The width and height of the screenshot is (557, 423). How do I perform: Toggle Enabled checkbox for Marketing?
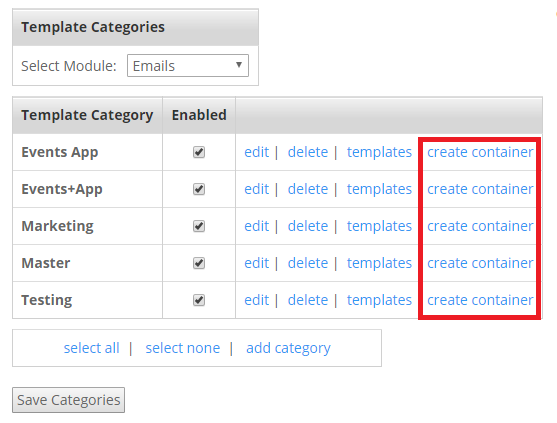pyautogui.click(x=199, y=226)
